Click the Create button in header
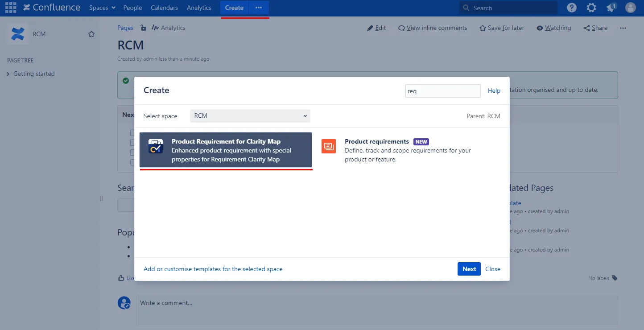 234,8
